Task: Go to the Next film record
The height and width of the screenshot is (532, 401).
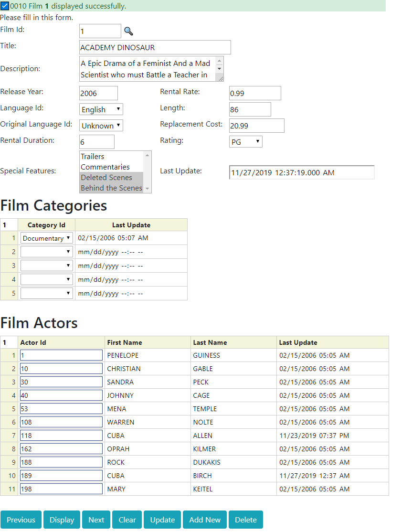Action: coord(96,520)
